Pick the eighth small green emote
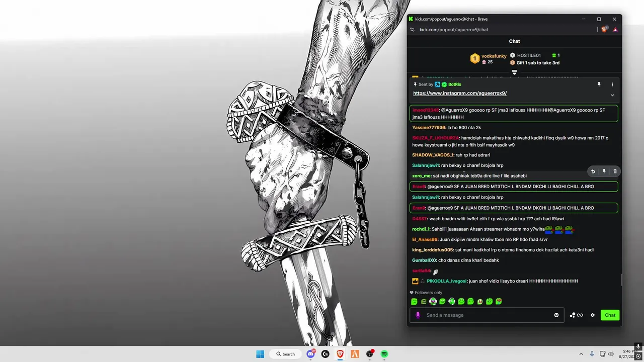 480,302
